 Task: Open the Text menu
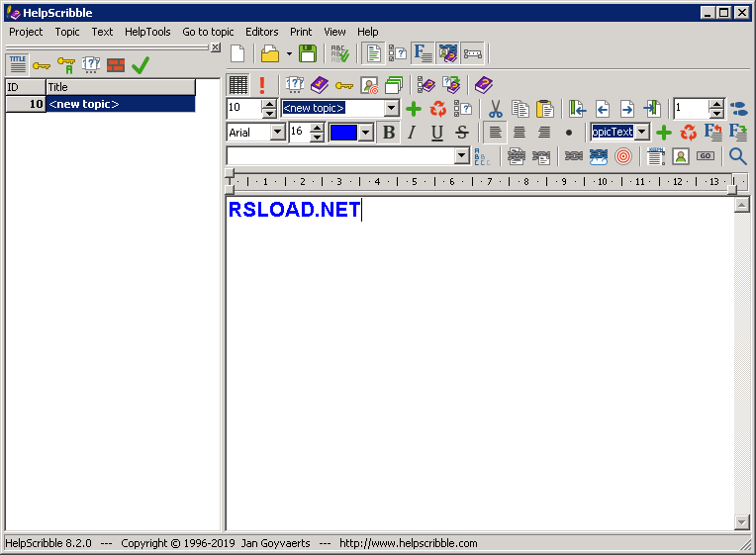(x=102, y=32)
